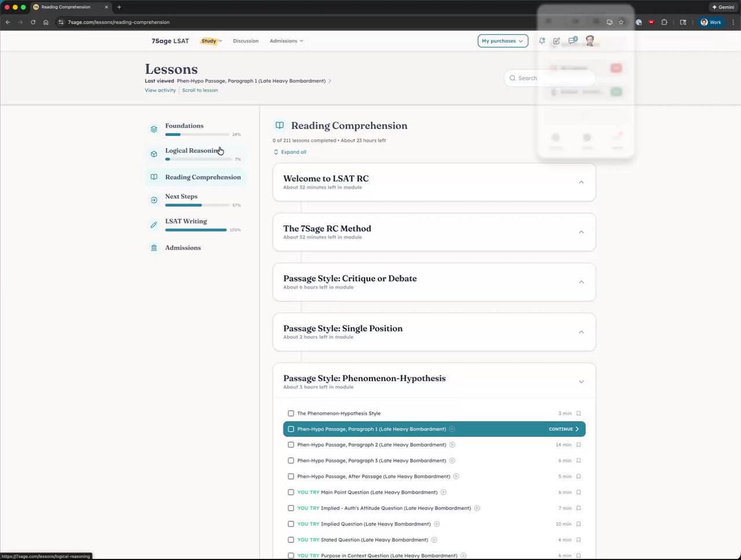Open a new browser tab with plus button
This screenshot has height=560, width=741.
[x=119, y=7]
